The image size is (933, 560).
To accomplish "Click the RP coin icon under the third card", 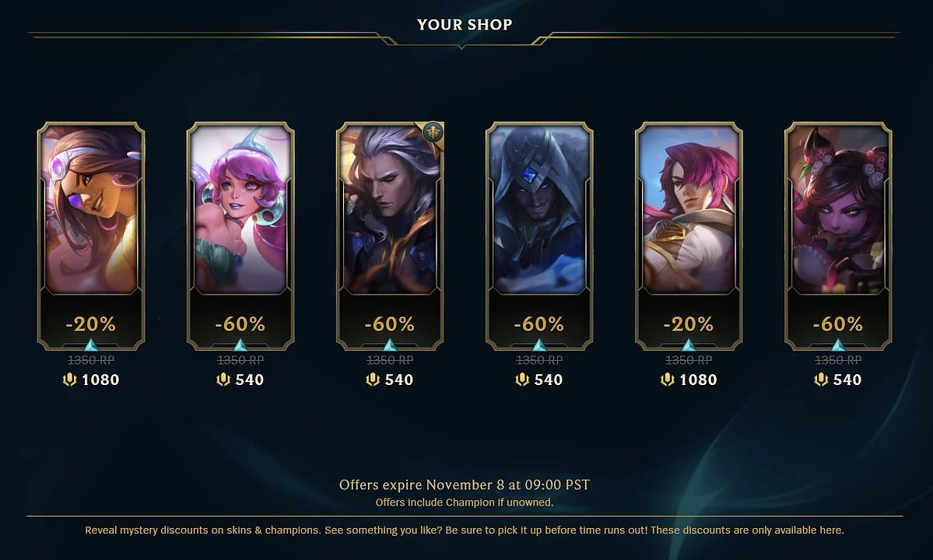I will [373, 380].
